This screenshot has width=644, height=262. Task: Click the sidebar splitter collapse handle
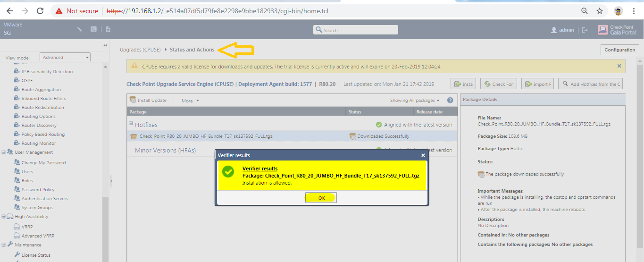(112, 181)
